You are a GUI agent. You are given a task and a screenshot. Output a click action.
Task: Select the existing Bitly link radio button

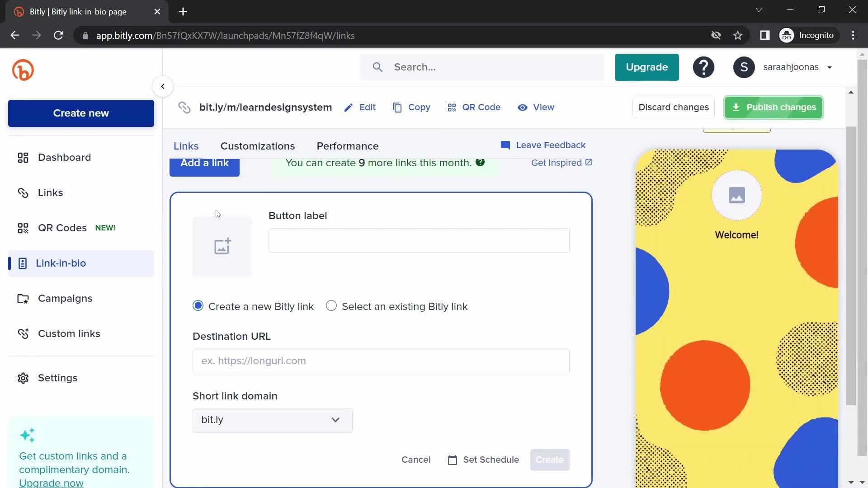332,306
